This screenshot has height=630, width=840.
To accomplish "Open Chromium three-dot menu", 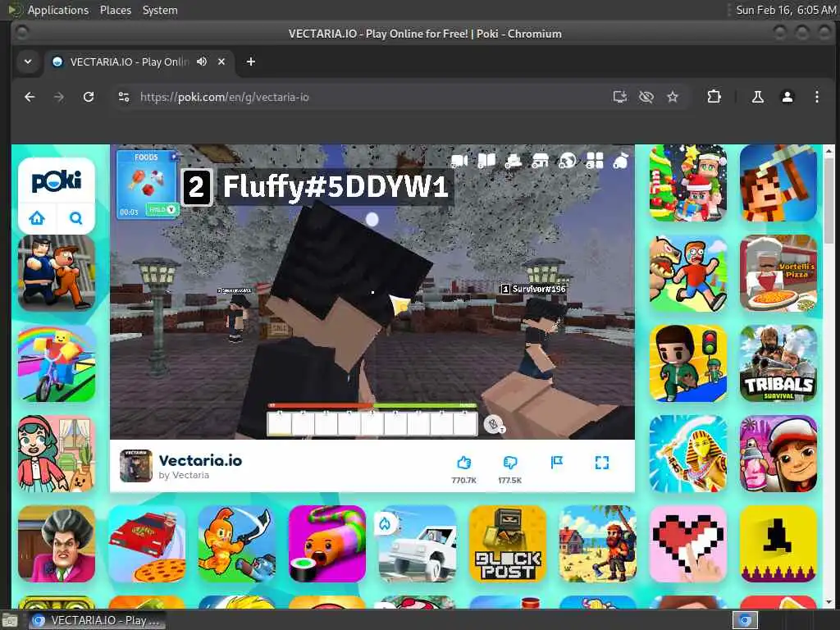I will pos(816,97).
